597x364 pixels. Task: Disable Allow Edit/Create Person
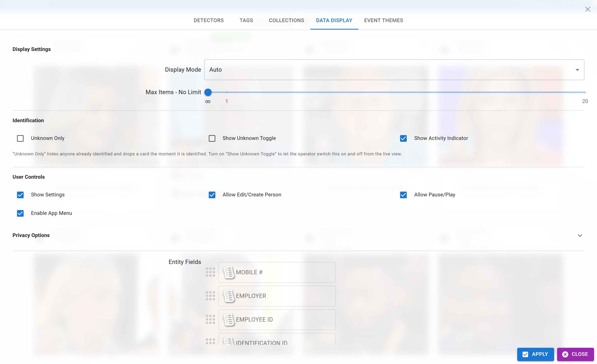click(x=212, y=195)
